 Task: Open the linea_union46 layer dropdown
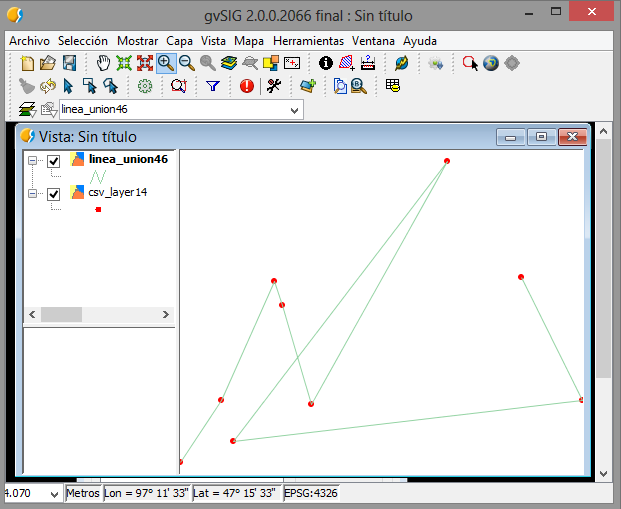294,110
